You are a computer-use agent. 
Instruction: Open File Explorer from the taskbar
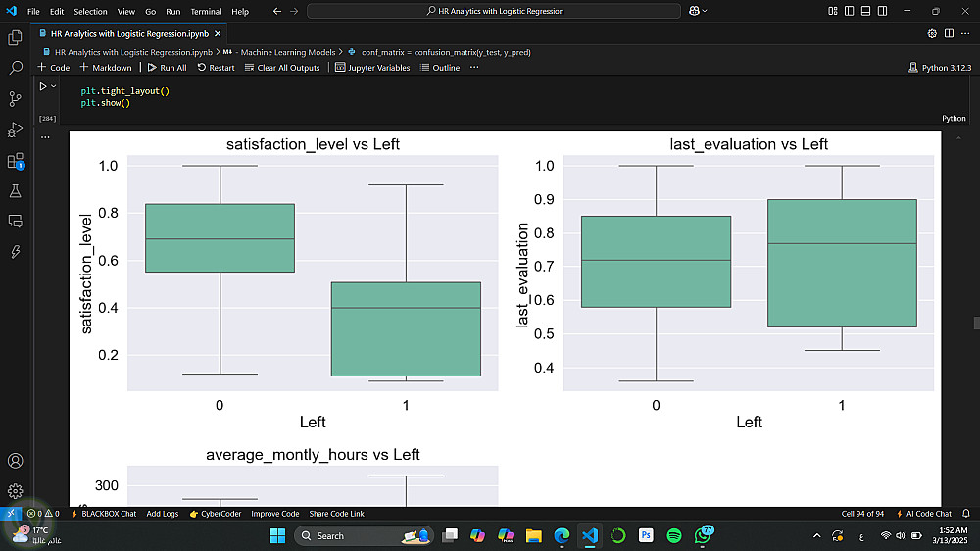(534, 536)
